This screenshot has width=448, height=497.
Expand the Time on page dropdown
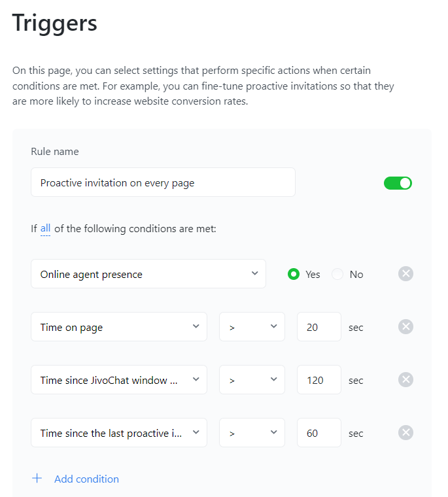119,327
